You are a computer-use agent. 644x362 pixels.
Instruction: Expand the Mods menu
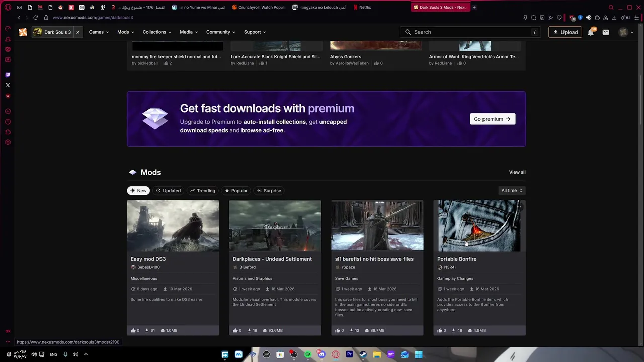tap(125, 32)
